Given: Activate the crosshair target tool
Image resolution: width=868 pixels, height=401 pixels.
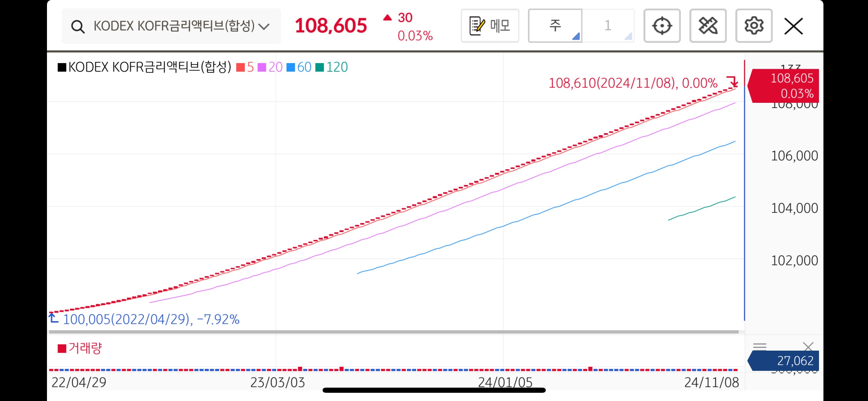Looking at the screenshot, I should pos(662,26).
